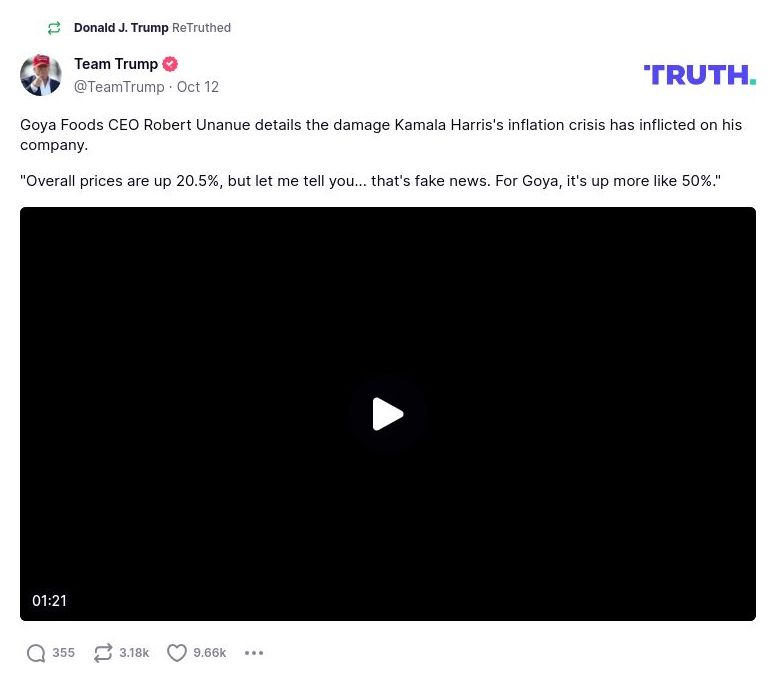Viewport: 777px width, 683px height.
Task: Open Donald J. Trump's profile link
Action: pos(121,28)
